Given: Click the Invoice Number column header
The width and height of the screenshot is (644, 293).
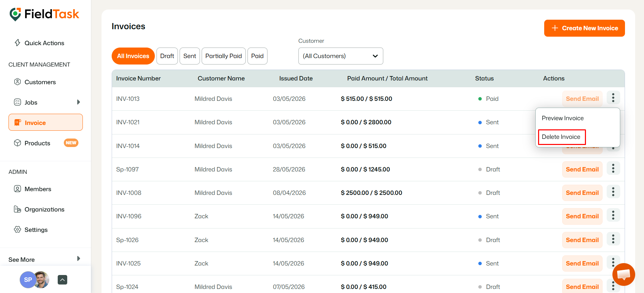Looking at the screenshot, I should click(x=138, y=78).
